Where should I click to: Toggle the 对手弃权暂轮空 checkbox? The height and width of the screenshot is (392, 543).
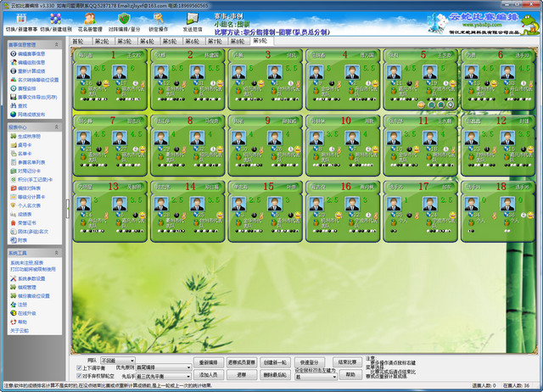click(x=79, y=376)
